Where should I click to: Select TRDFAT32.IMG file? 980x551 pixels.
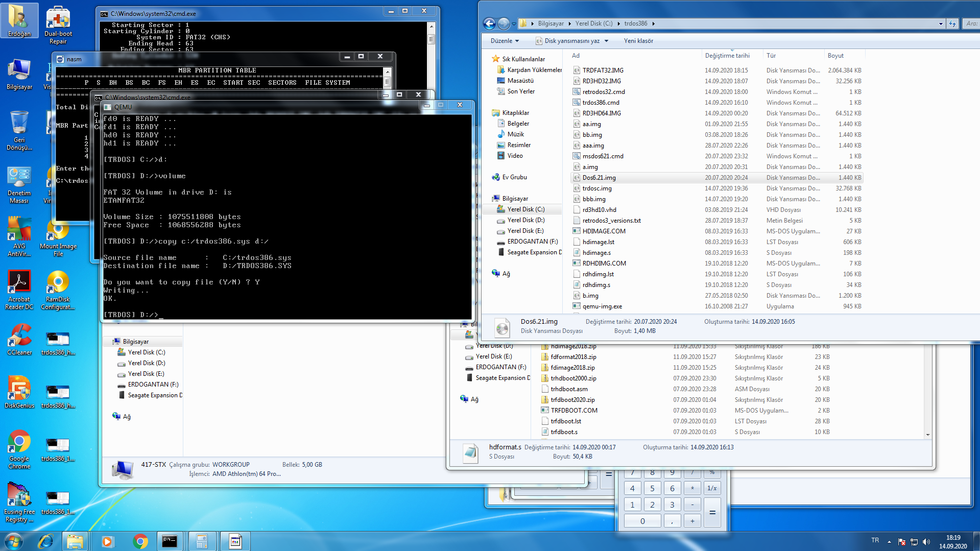click(x=603, y=70)
